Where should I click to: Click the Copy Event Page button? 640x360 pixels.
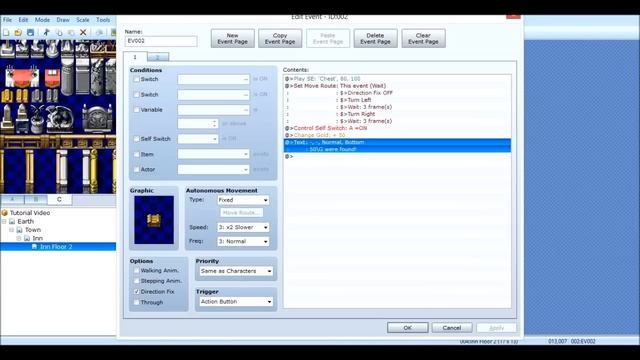280,38
